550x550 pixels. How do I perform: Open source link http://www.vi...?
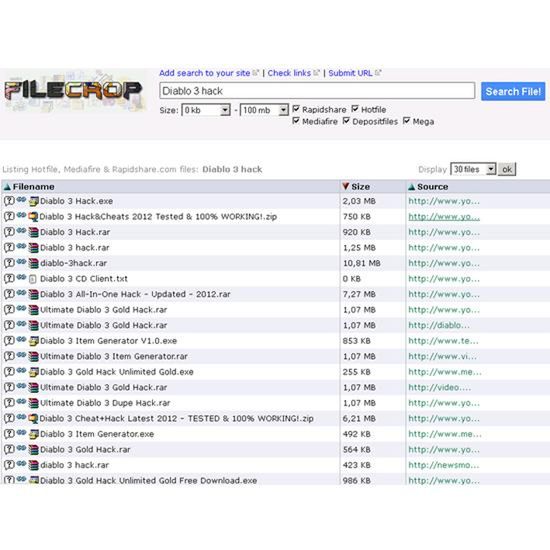point(443,356)
